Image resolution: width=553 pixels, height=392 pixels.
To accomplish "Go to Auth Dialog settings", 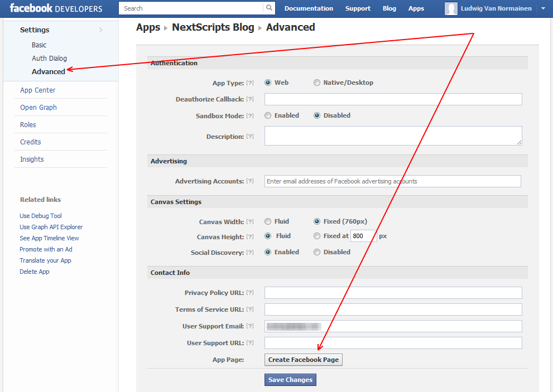I will point(49,59).
